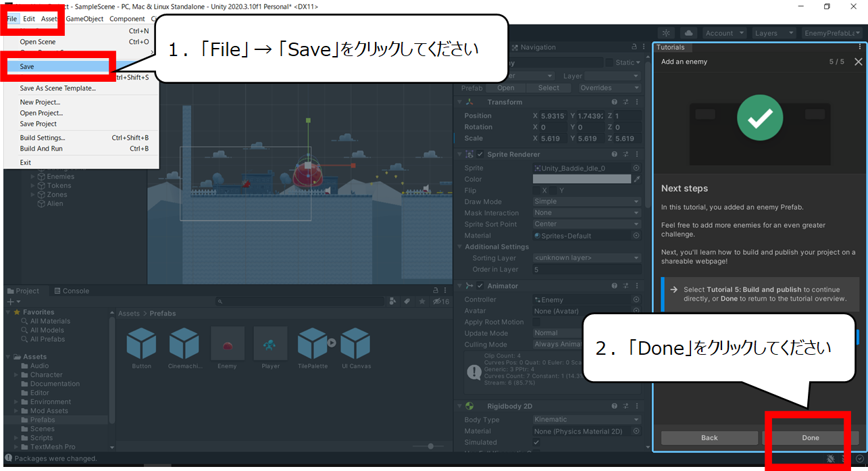Toggle Flip X checkbox
This screenshot has width=868, height=471.
click(x=536, y=191)
